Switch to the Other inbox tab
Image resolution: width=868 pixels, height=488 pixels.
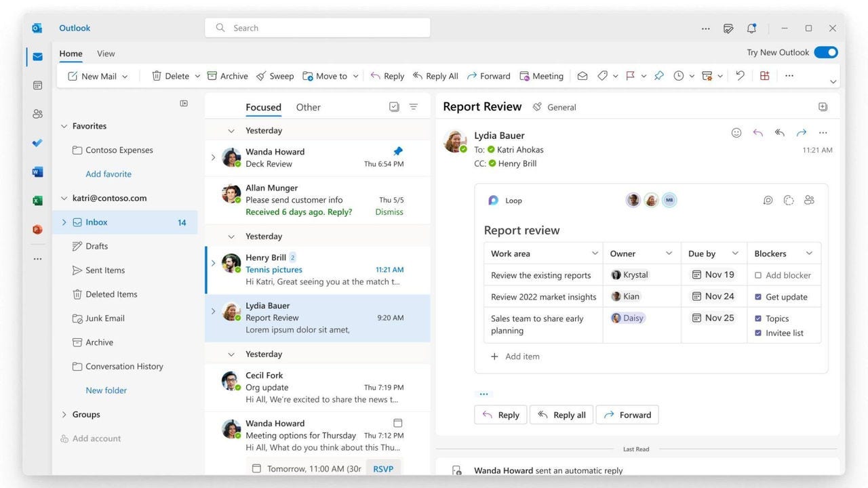[309, 107]
